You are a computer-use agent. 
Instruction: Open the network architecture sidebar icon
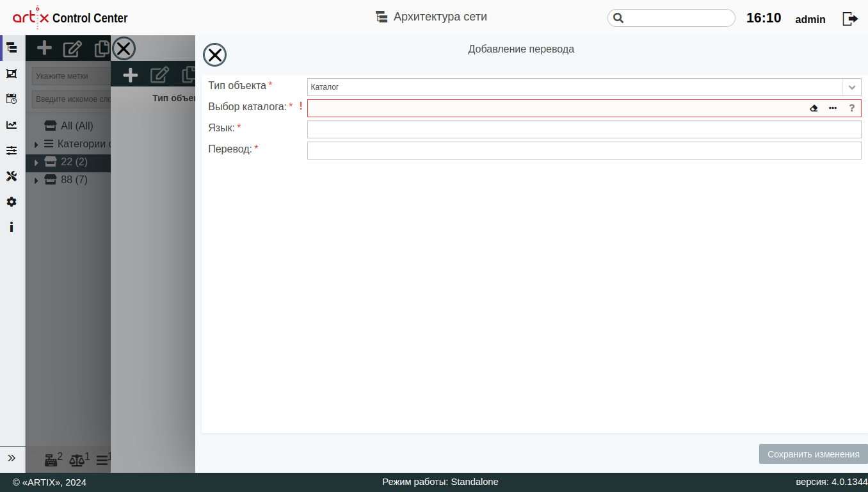click(x=12, y=47)
